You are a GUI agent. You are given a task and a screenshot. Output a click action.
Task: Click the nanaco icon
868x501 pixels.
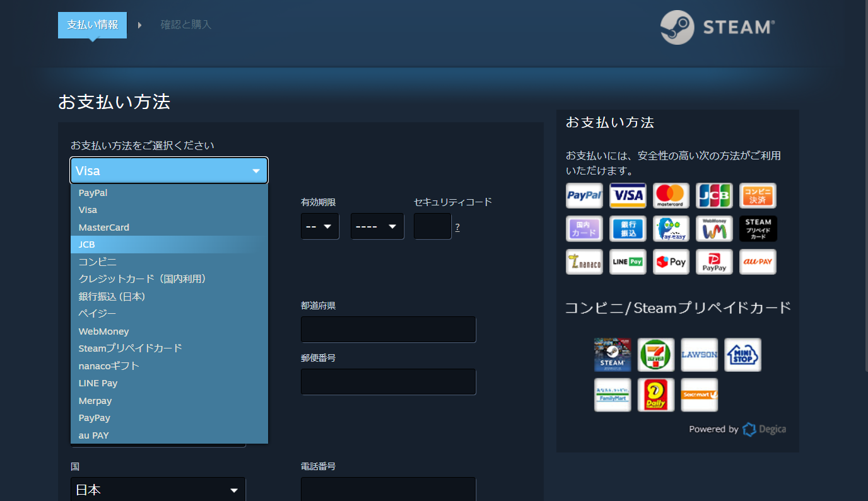tap(584, 262)
